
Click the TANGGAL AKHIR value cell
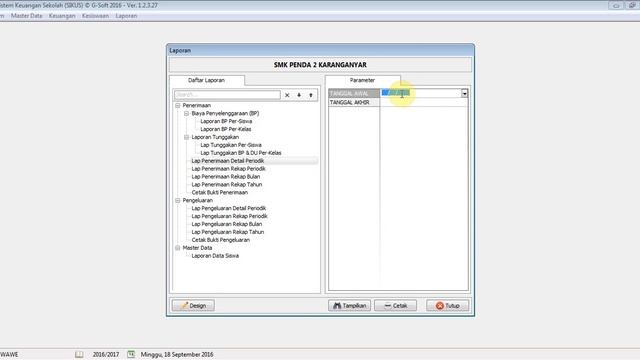(x=424, y=102)
